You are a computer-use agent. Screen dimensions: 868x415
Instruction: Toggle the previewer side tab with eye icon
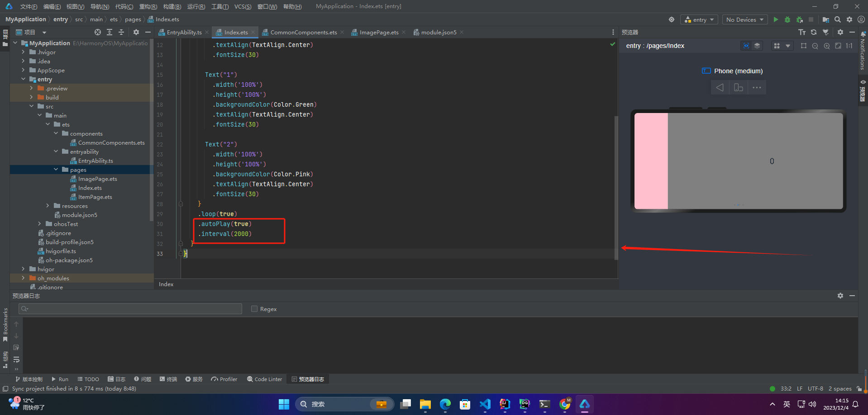(863, 91)
